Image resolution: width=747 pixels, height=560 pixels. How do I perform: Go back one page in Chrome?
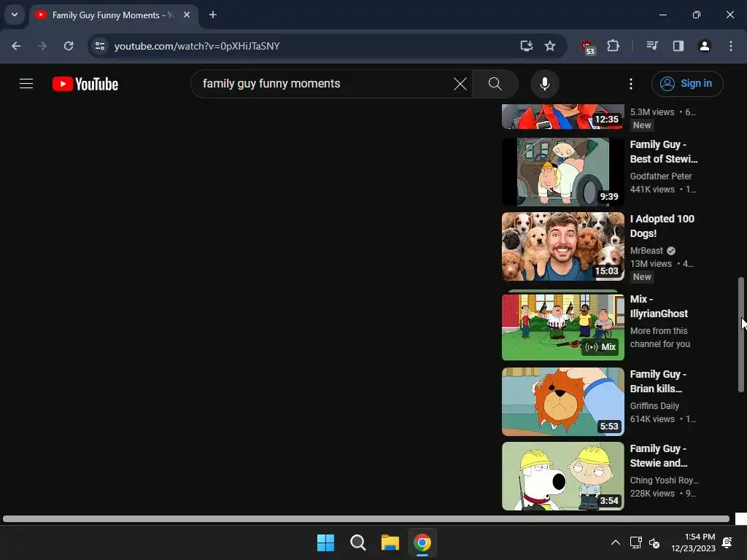[16, 46]
